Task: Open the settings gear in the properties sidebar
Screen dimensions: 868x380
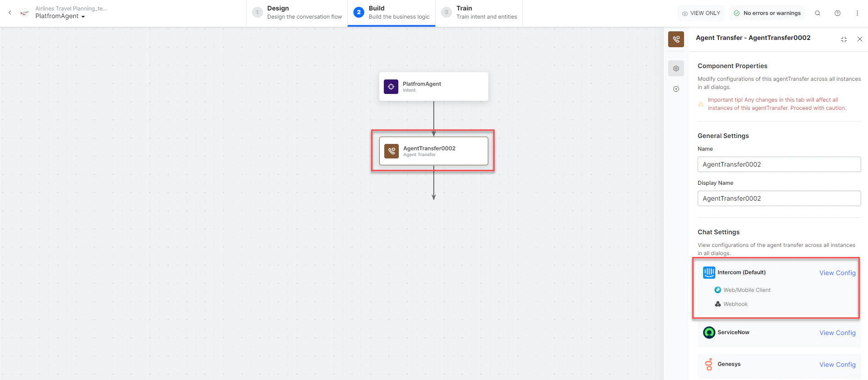Action: [x=676, y=68]
